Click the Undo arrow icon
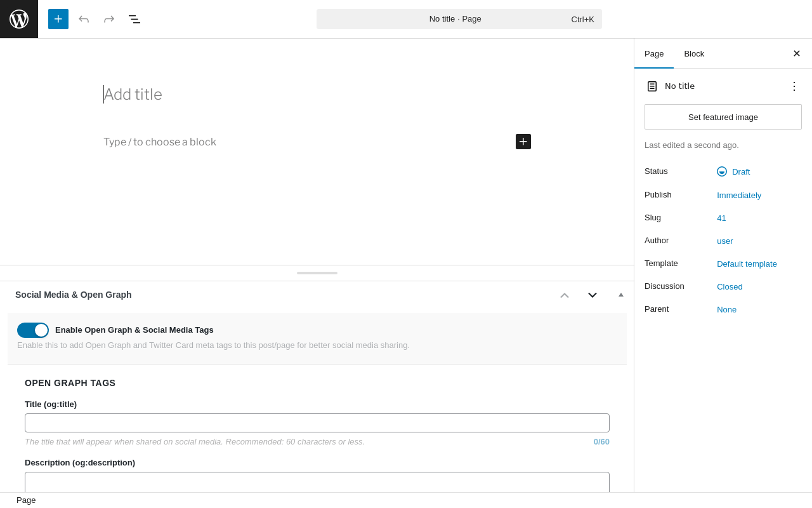The width and height of the screenshot is (812, 508). (84, 19)
